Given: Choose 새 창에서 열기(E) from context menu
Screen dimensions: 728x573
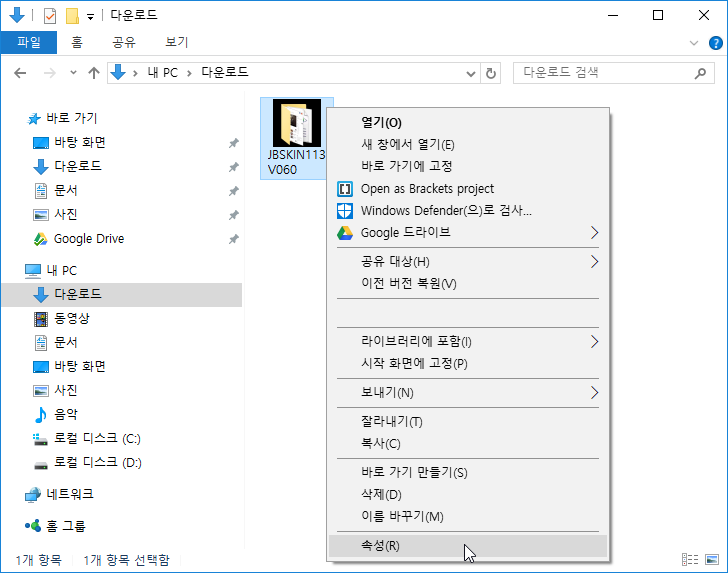Looking at the screenshot, I should point(468,144).
